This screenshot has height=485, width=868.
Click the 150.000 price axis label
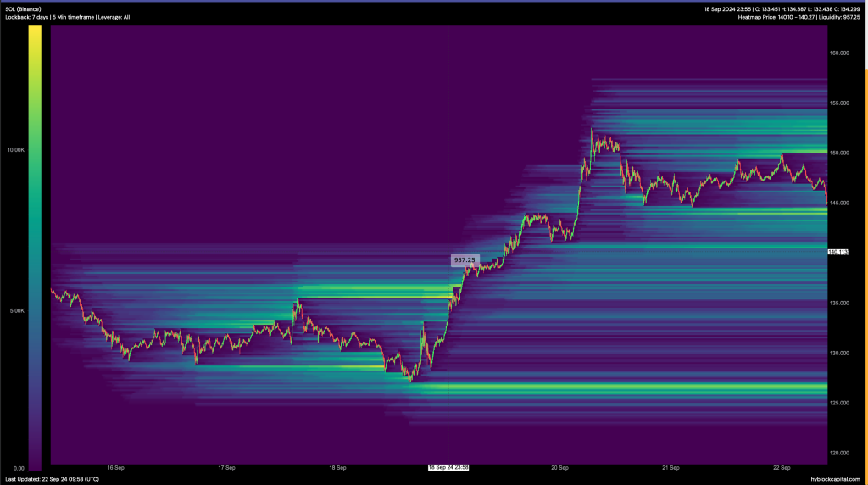pyautogui.click(x=839, y=153)
